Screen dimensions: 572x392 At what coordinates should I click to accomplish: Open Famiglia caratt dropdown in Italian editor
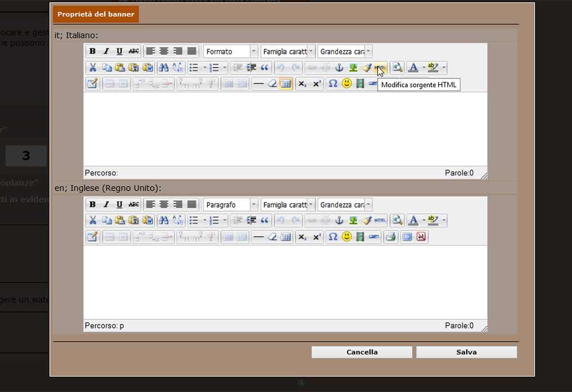288,52
